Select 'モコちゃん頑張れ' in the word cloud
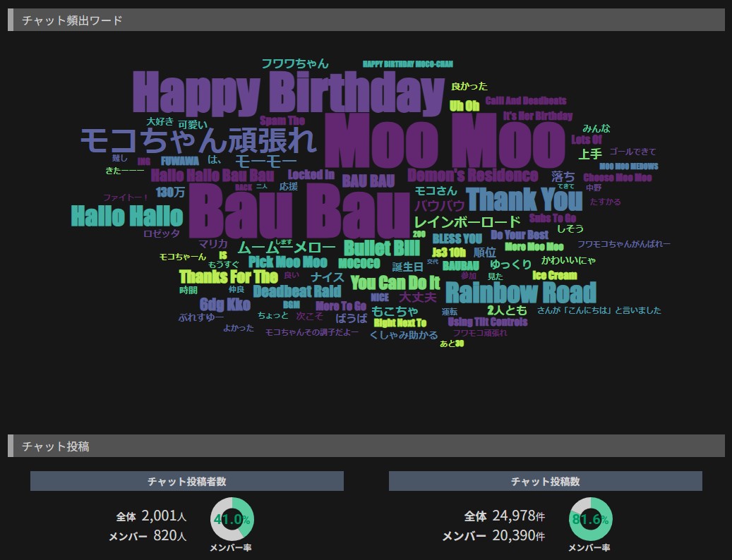732x560 pixels. pyautogui.click(x=198, y=140)
